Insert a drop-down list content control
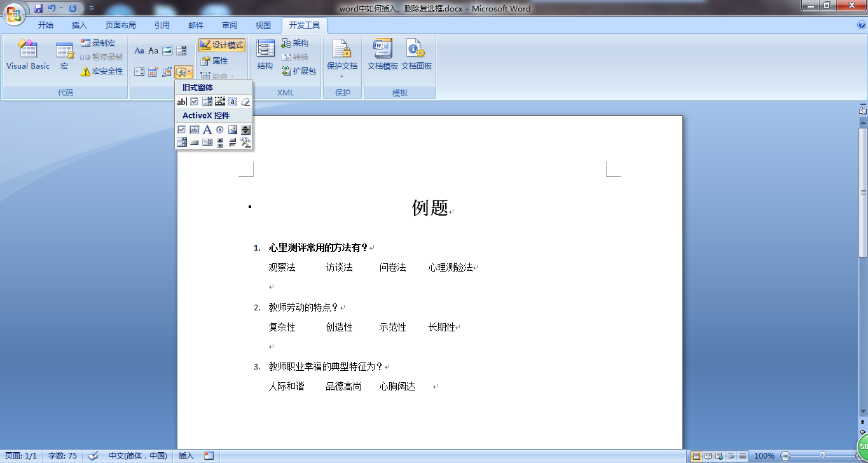This screenshot has height=463, width=868. (x=139, y=72)
